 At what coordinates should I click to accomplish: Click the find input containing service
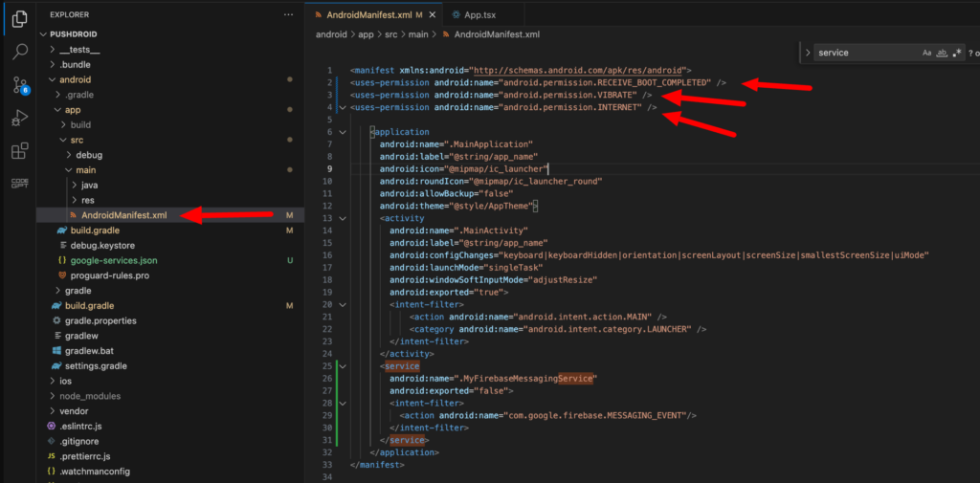[x=866, y=54]
